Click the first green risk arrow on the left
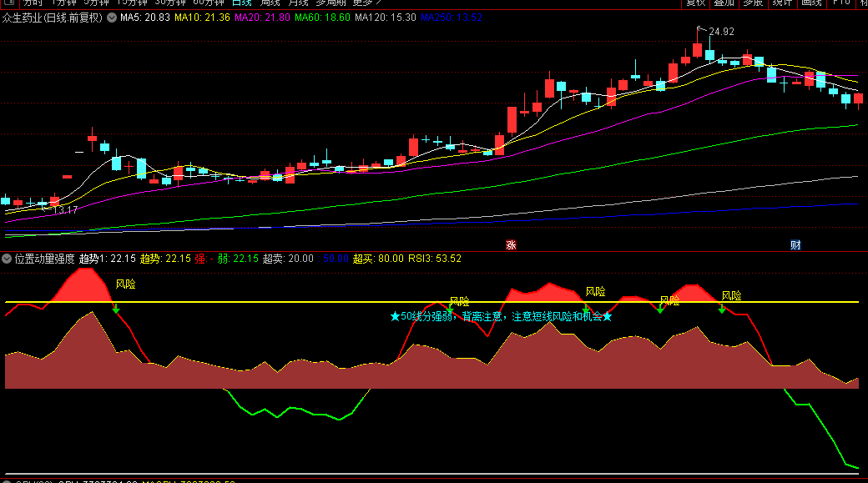Image resolution: width=868 pixels, height=483 pixels. tap(116, 309)
